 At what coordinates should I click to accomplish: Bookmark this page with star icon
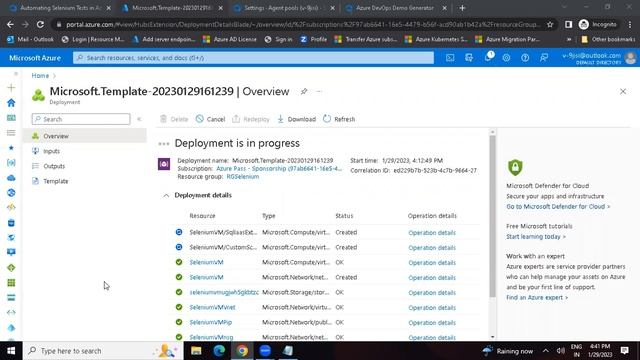(550, 24)
